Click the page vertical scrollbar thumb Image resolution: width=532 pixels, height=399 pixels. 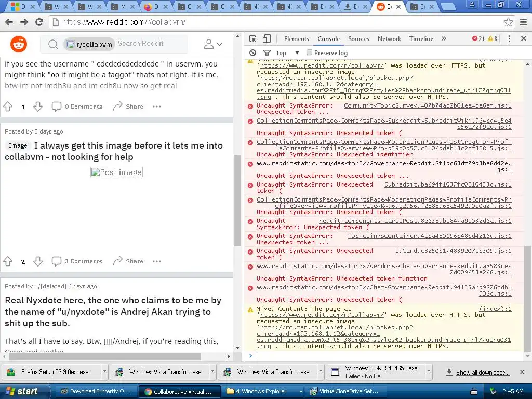click(237, 201)
